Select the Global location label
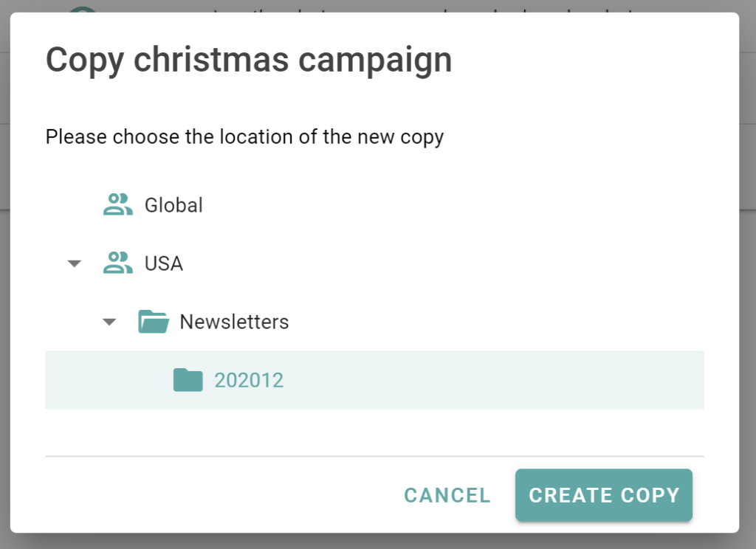 (x=173, y=205)
